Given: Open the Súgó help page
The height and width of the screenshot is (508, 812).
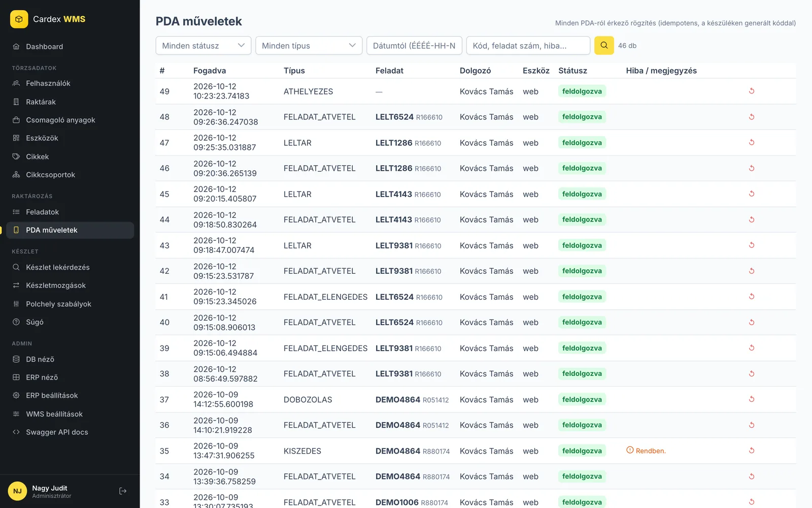Looking at the screenshot, I should point(70,322).
